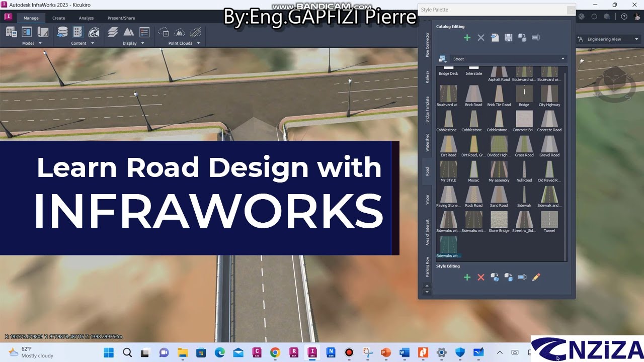Open Google Chrome from taskbar

(275, 352)
